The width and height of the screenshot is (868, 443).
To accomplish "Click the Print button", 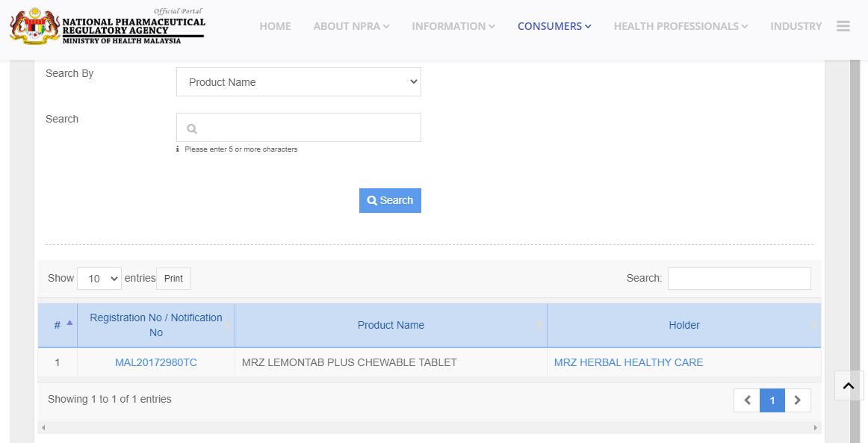I will click(173, 279).
